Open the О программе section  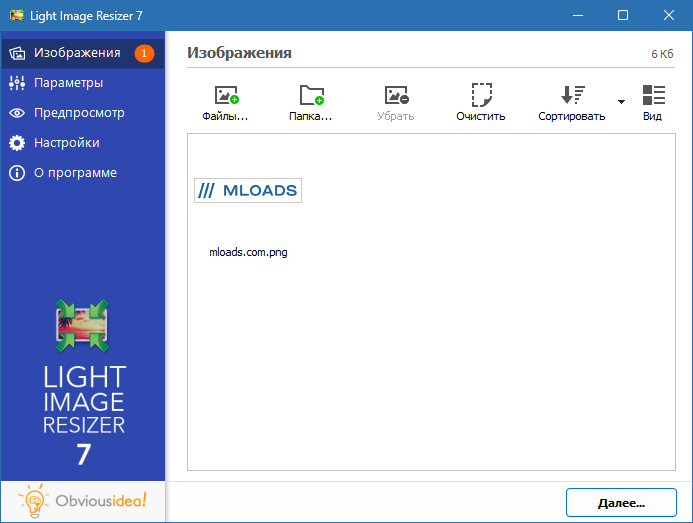click(83, 173)
